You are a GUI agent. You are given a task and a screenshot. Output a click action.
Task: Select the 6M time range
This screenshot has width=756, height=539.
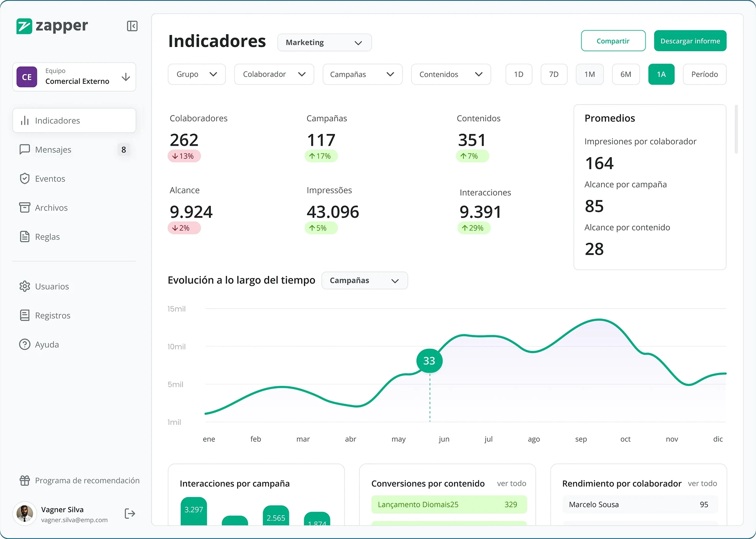coord(626,74)
